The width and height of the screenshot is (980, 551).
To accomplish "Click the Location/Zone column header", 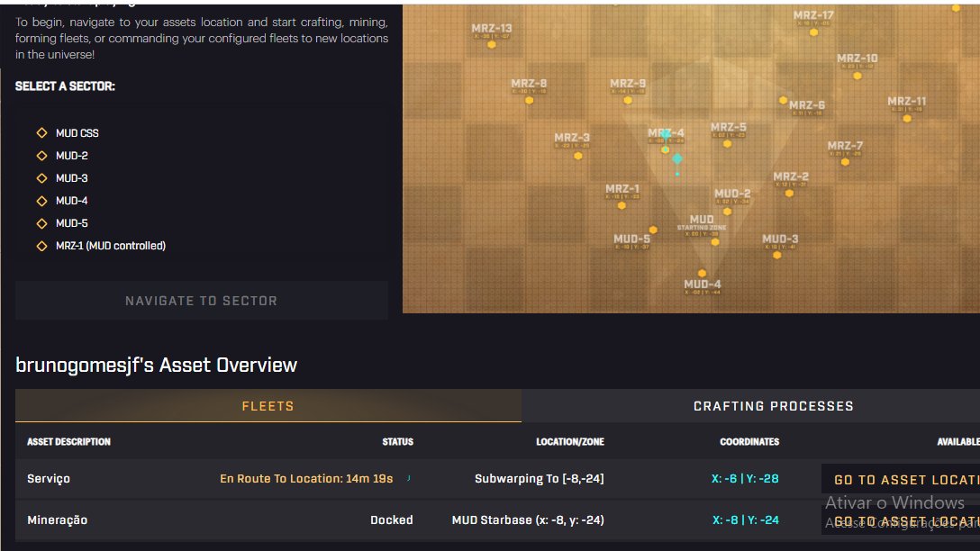I will (x=570, y=442).
